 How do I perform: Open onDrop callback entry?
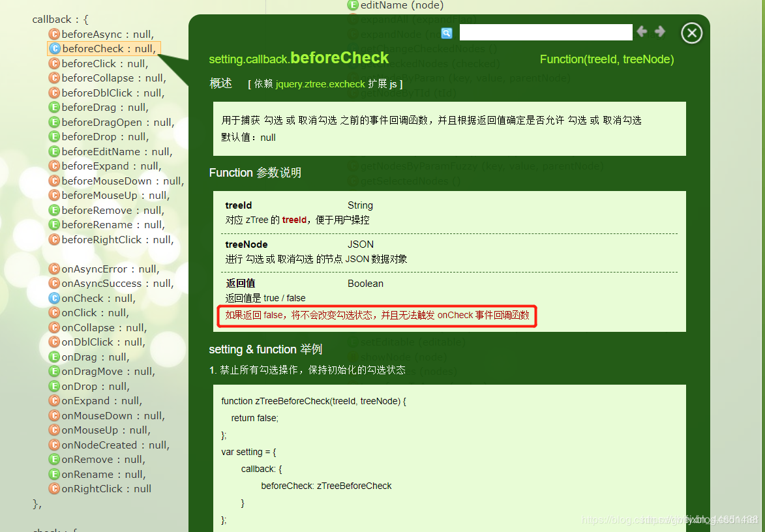tap(89, 386)
